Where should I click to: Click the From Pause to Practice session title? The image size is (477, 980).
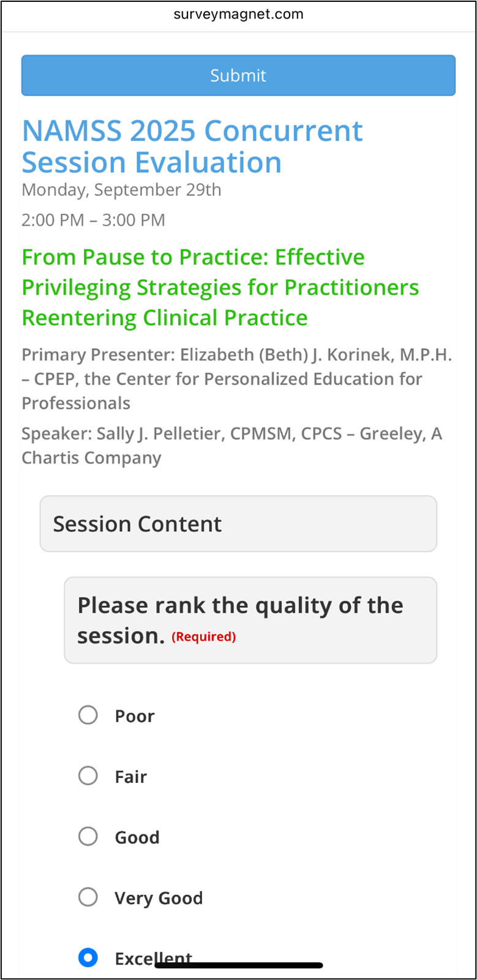point(220,287)
